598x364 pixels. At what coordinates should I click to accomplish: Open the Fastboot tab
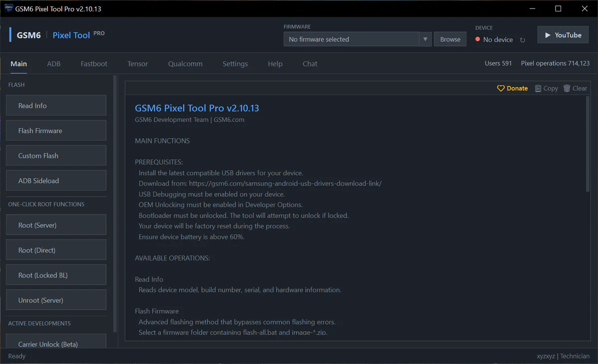pos(94,64)
